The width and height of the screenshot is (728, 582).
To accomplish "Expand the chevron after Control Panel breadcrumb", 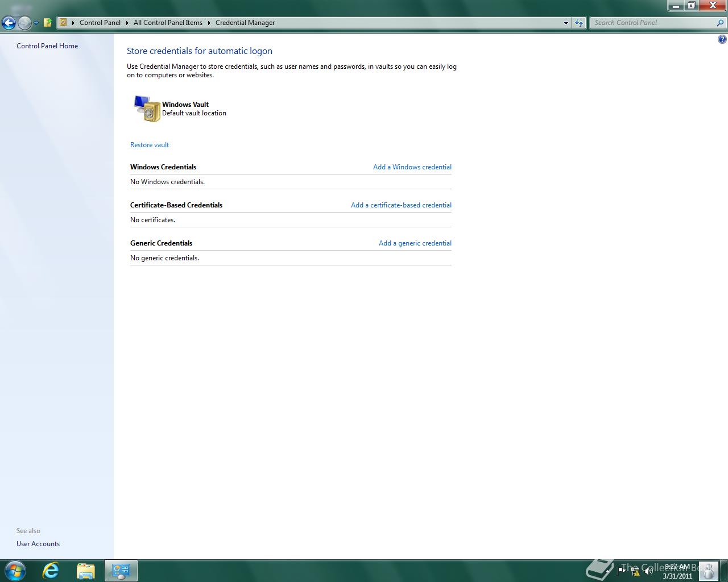I will click(127, 23).
